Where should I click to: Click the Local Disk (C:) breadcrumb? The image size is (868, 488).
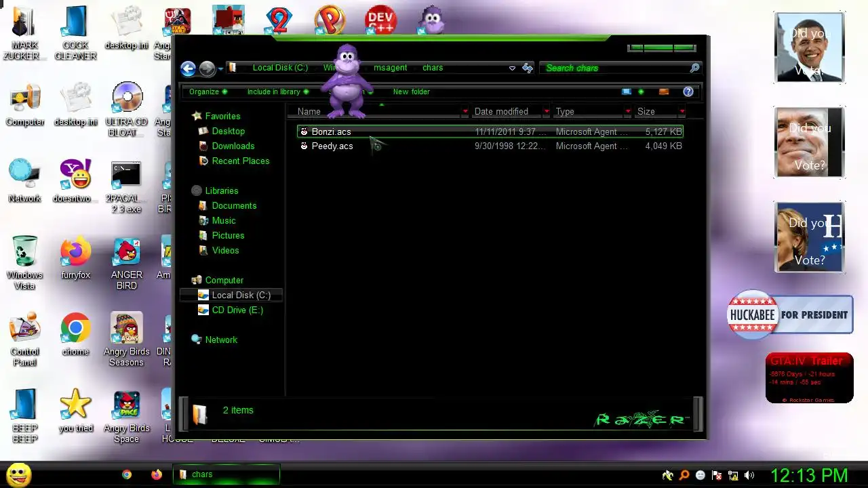click(x=280, y=68)
